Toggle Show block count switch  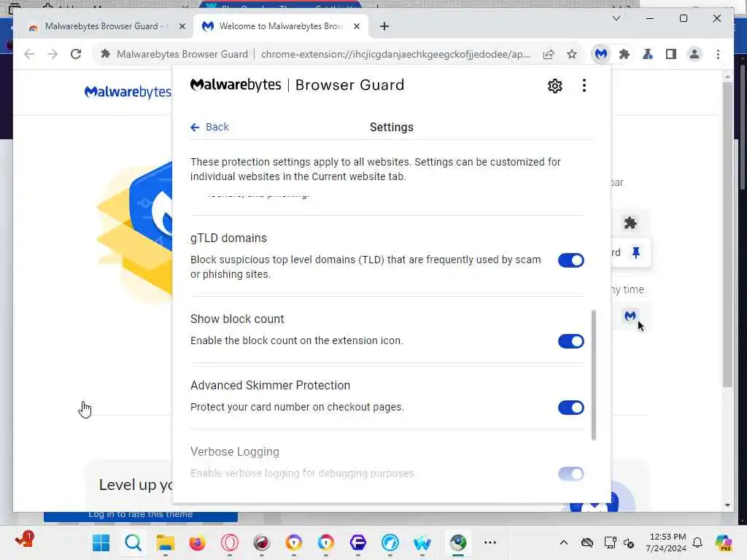click(570, 341)
